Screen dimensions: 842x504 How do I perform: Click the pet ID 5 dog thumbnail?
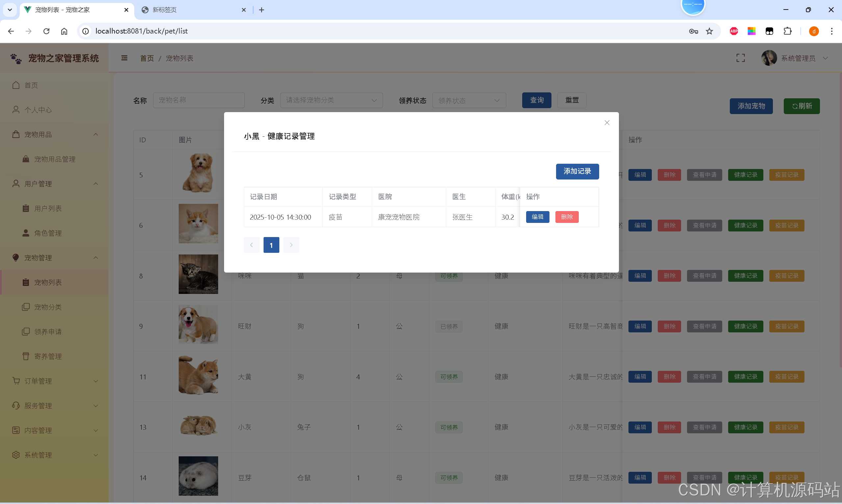point(198,173)
